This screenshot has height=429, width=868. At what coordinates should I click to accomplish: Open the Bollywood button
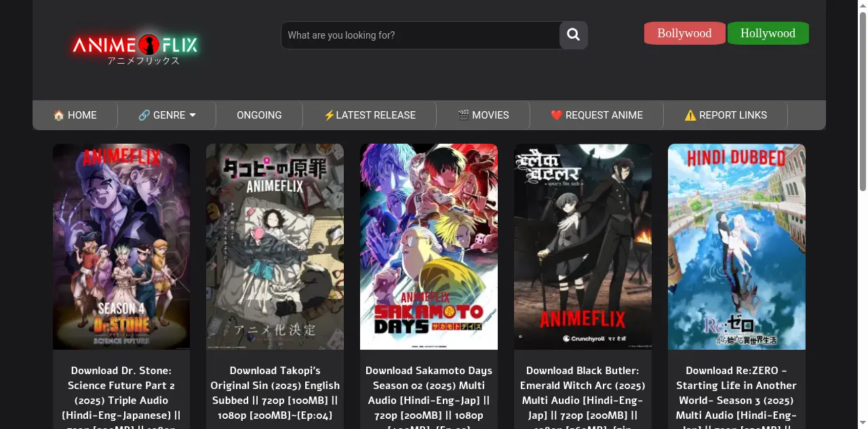pos(684,33)
